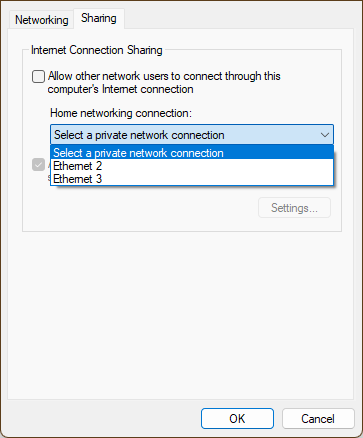Click the empty box of the Allow checkbox
Screen dimensions: 363x438
click(38, 76)
